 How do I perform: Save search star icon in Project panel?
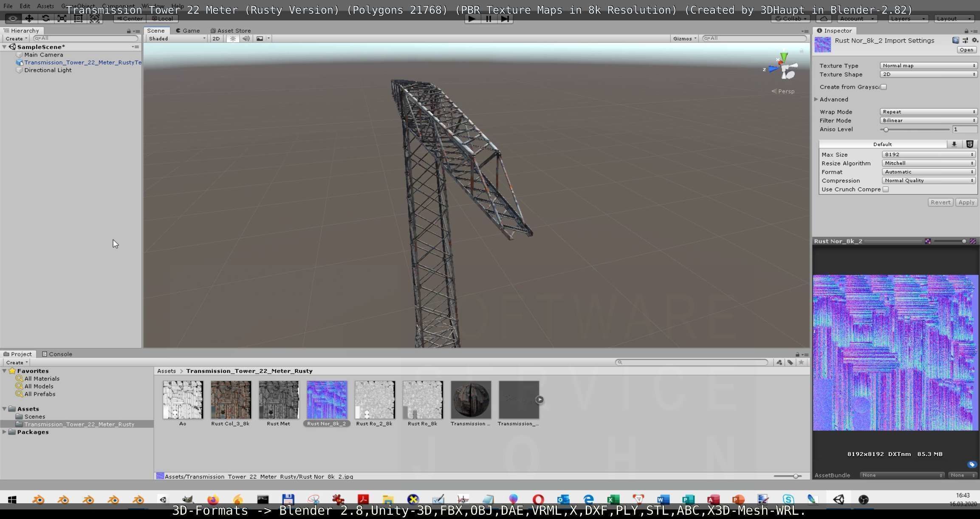tap(801, 362)
